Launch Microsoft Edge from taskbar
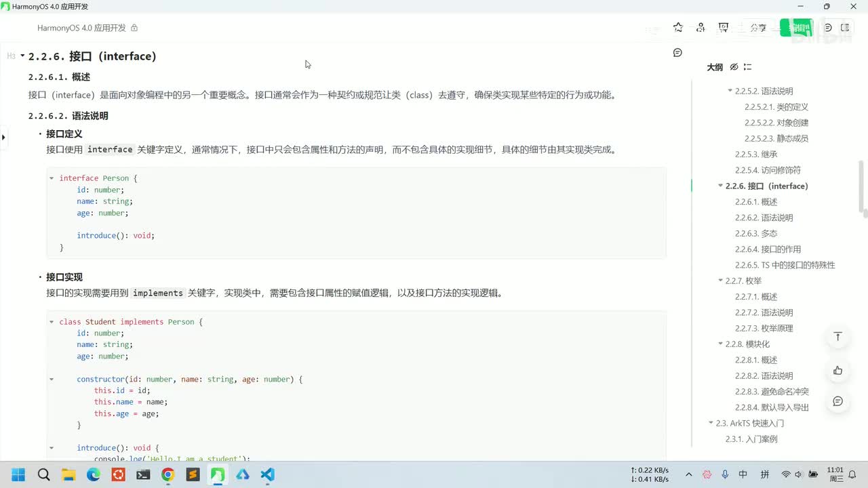Viewport: 868px width, 488px height. coord(93,474)
